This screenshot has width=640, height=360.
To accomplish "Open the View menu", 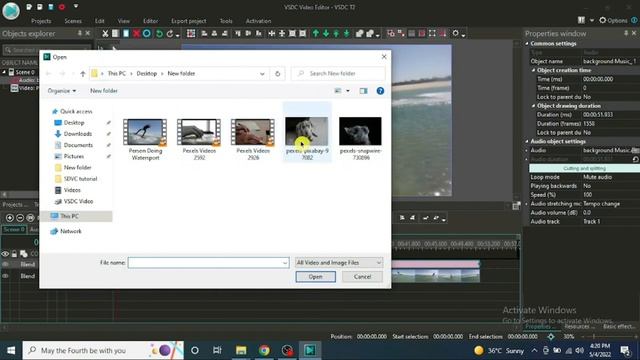I will tap(124, 21).
